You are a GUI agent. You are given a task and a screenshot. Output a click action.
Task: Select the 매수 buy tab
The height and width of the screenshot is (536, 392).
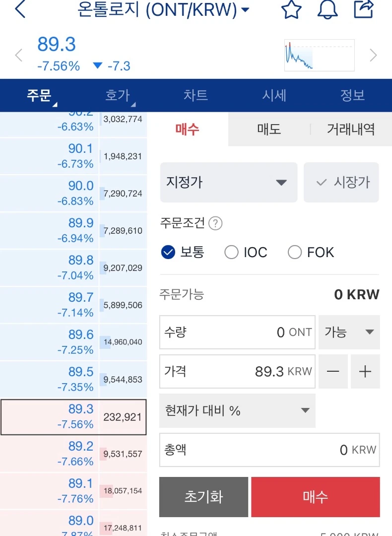pyautogui.click(x=187, y=129)
